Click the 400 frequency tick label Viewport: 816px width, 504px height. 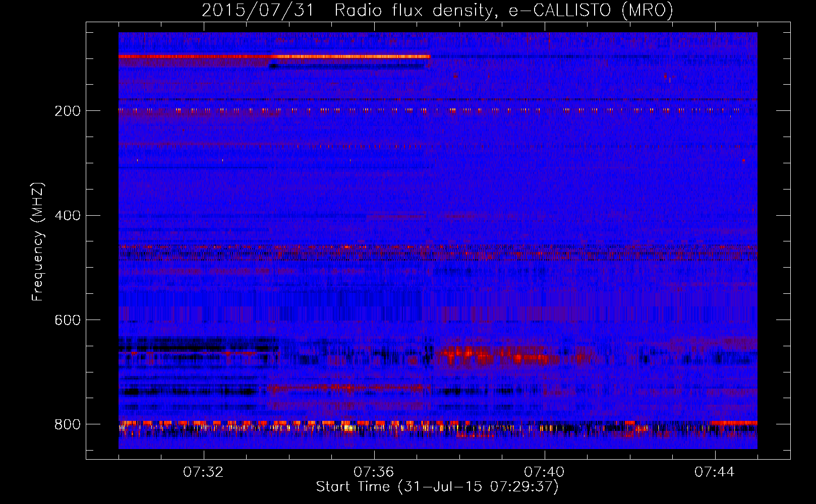(67, 216)
